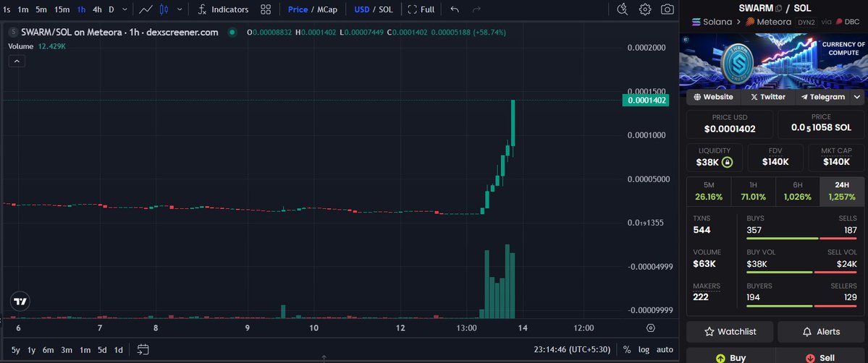Open the chart style dropdown arrow
The image size is (868, 363).
coord(180,9)
